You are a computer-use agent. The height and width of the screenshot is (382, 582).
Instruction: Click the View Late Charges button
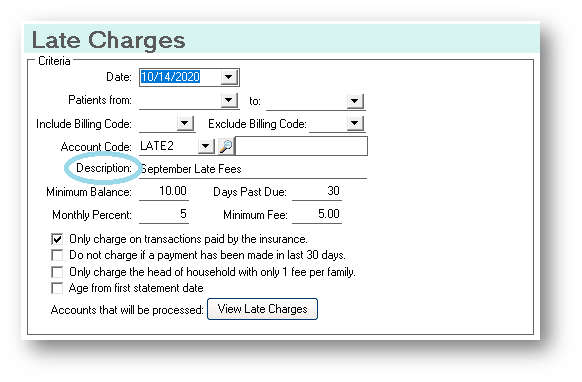pos(262,309)
